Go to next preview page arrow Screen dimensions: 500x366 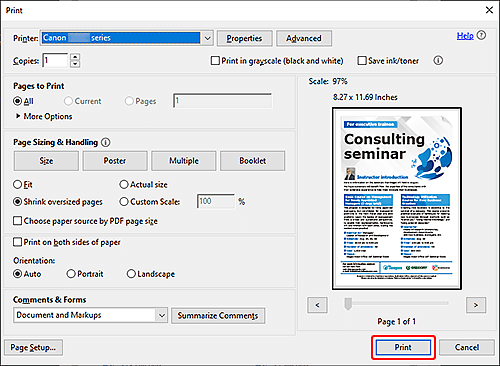(x=476, y=305)
